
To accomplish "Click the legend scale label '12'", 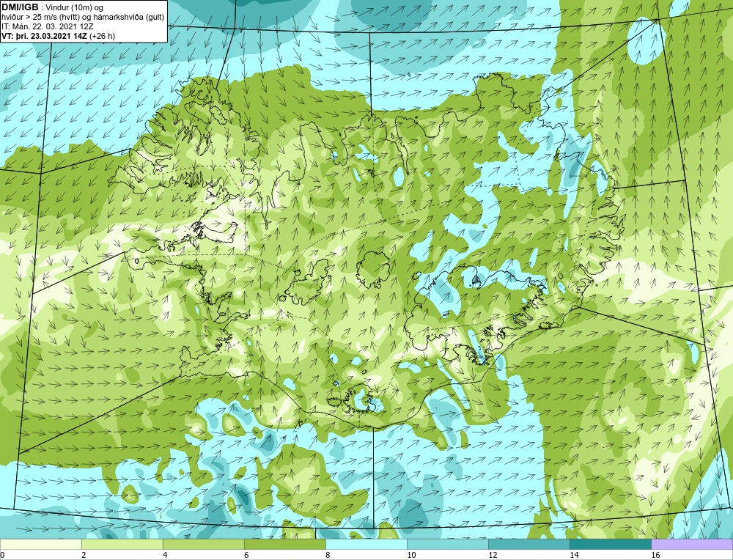I will click(x=493, y=555).
